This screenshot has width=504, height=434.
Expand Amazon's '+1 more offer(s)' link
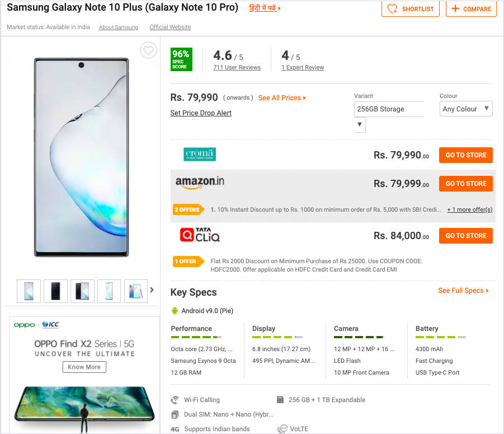click(469, 210)
